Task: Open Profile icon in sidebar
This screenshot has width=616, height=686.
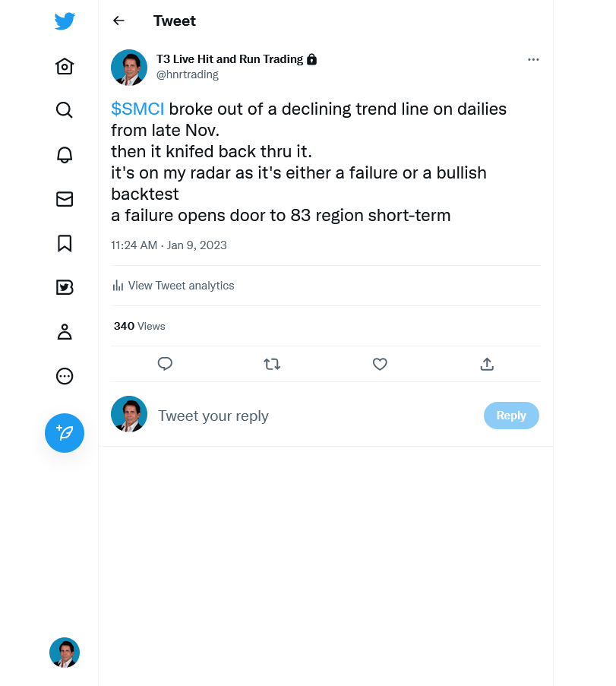Action: (65, 331)
